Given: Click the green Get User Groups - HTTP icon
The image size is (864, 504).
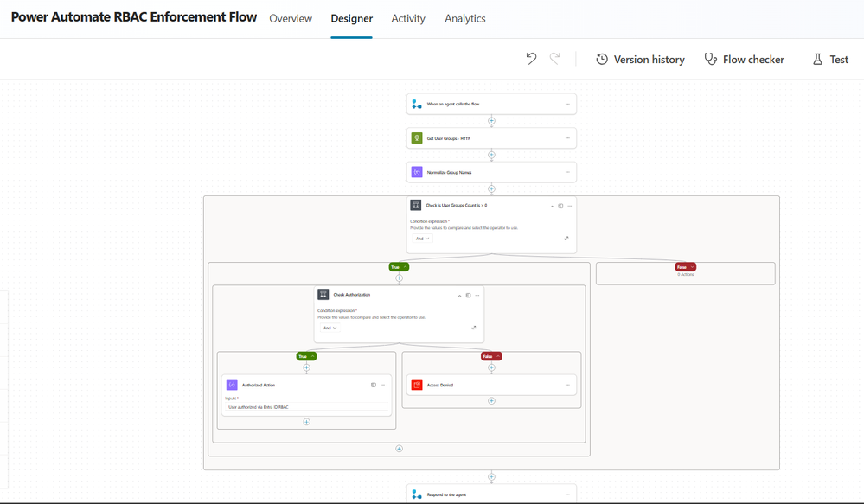Looking at the screenshot, I should tap(417, 138).
